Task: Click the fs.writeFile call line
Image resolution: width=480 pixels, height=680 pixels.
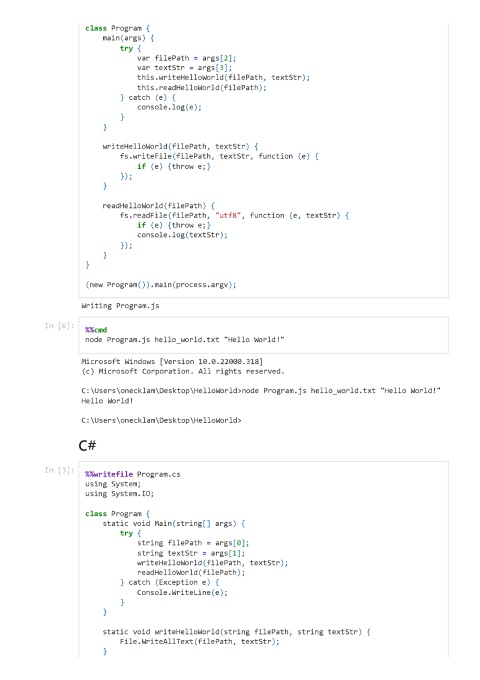Action: tap(219, 156)
